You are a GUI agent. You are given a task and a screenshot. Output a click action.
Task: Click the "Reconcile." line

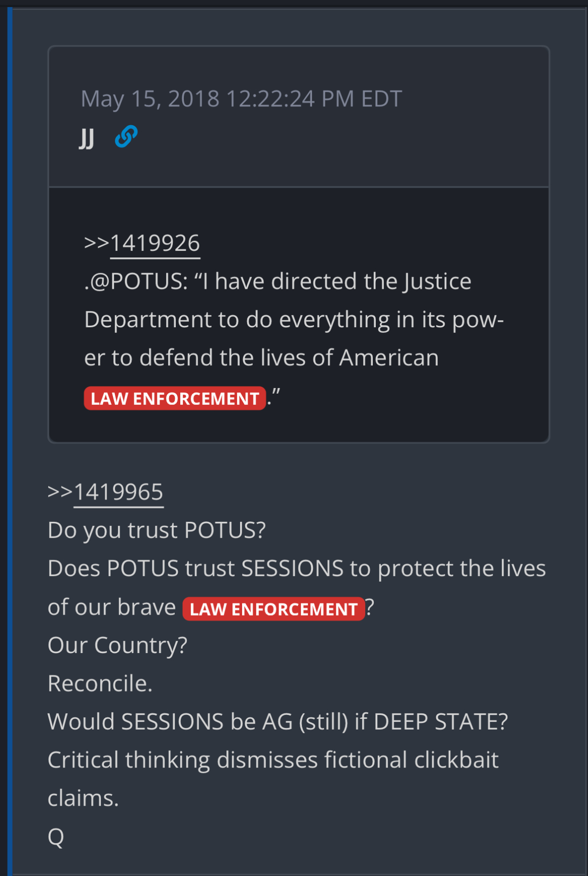[100, 683]
